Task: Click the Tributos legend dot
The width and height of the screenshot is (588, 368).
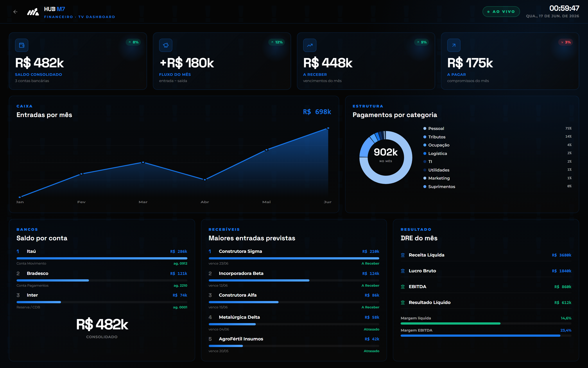Action: pyautogui.click(x=425, y=137)
